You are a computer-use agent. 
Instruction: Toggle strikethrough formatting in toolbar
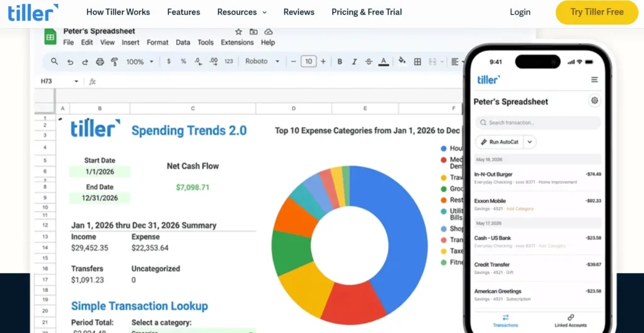point(369,62)
